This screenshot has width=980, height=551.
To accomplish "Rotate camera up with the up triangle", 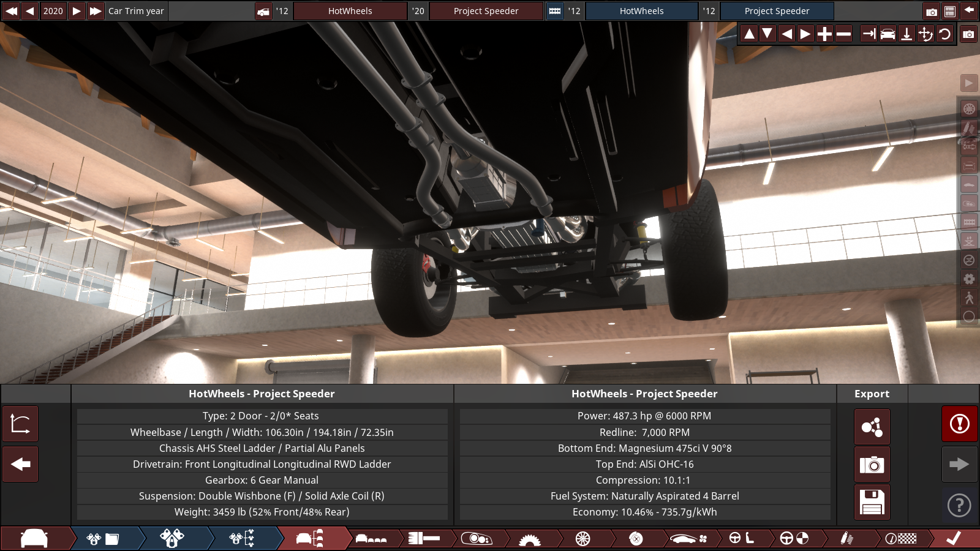I will (x=749, y=34).
